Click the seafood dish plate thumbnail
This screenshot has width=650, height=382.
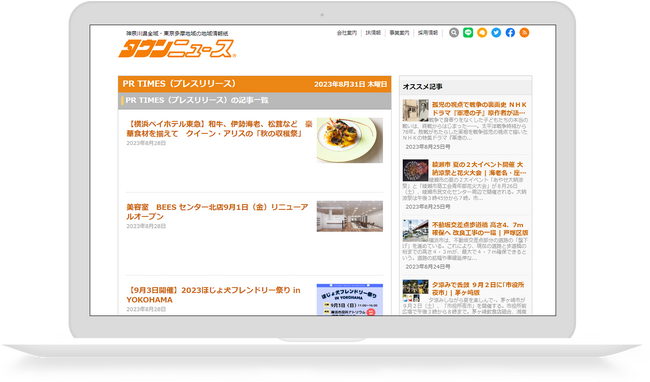(350, 140)
